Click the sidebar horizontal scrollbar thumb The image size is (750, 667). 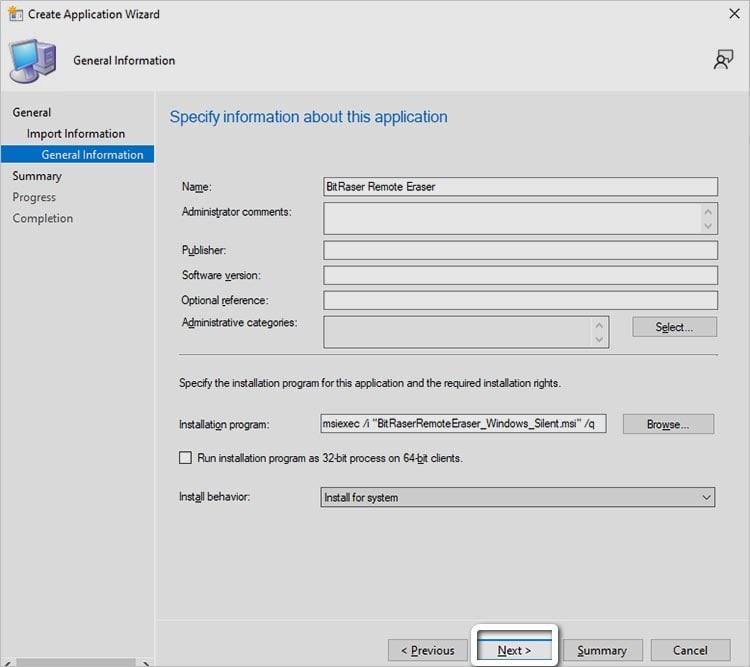(x=76, y=663)
